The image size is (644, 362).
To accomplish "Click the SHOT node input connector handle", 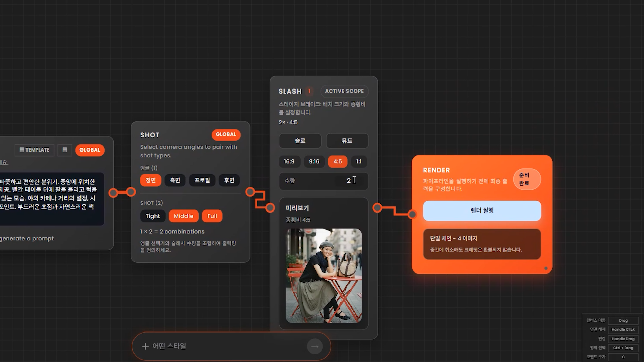I will (x=131, y=192).
